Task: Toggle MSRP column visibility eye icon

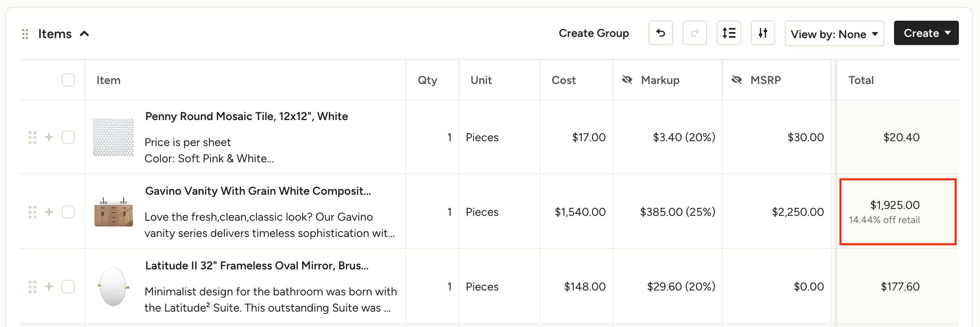Action: coord(737,80)
